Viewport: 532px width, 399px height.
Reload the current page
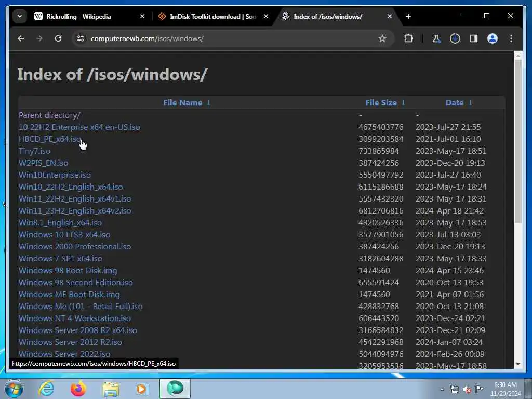tap(58, 38)
